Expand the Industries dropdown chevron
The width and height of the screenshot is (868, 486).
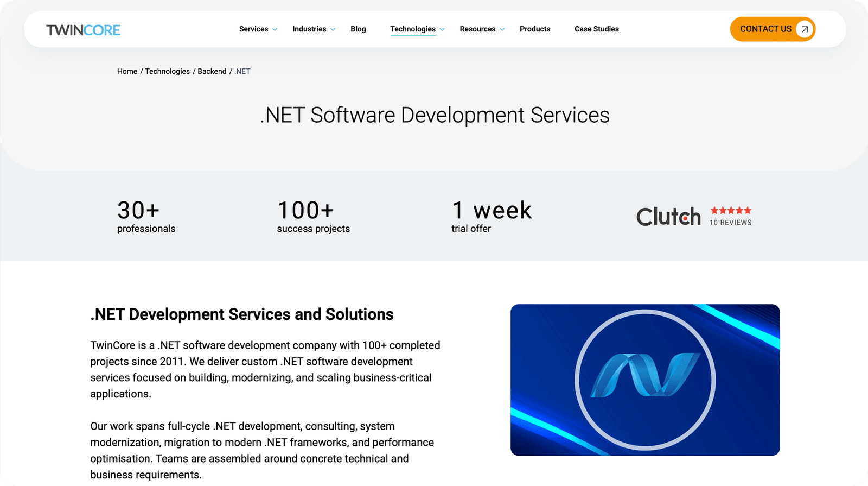tap(333, 29)
